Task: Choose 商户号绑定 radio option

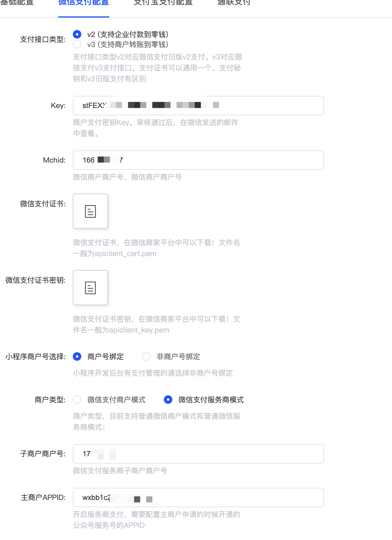Action: click(77, 356)
